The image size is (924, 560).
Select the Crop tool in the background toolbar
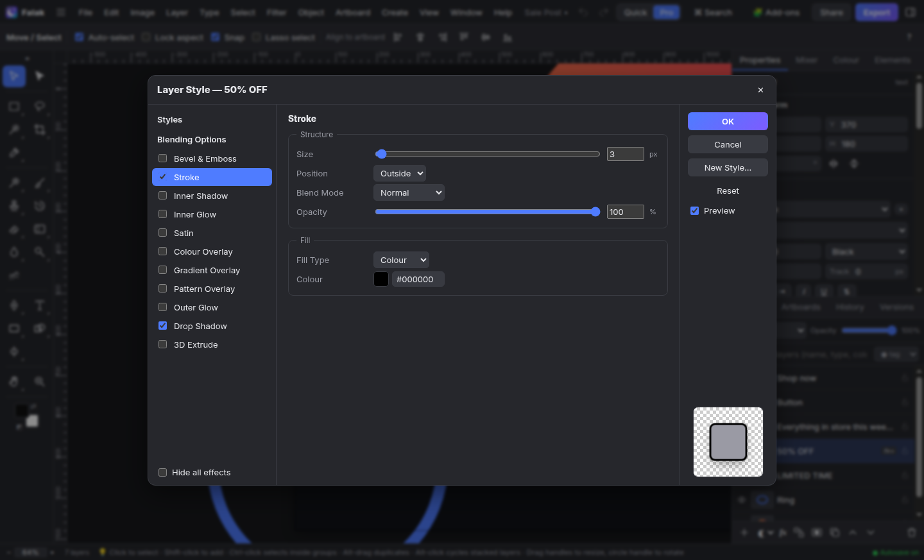click(x=40, y=130)
